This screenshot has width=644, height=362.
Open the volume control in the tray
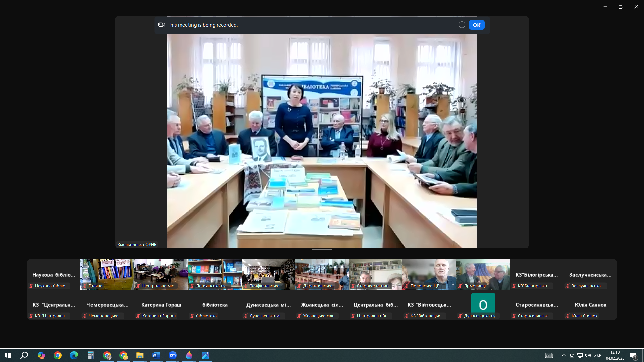[588, 355]
